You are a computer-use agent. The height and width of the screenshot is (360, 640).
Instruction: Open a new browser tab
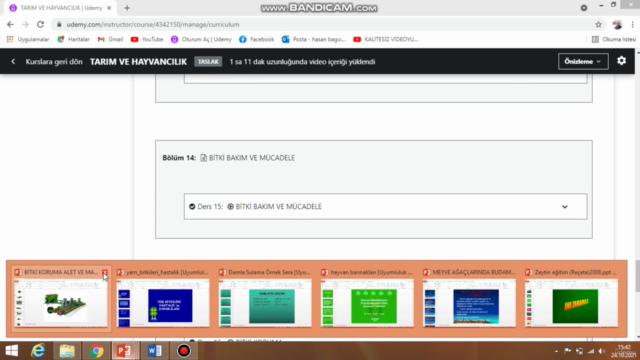[127, 8]
